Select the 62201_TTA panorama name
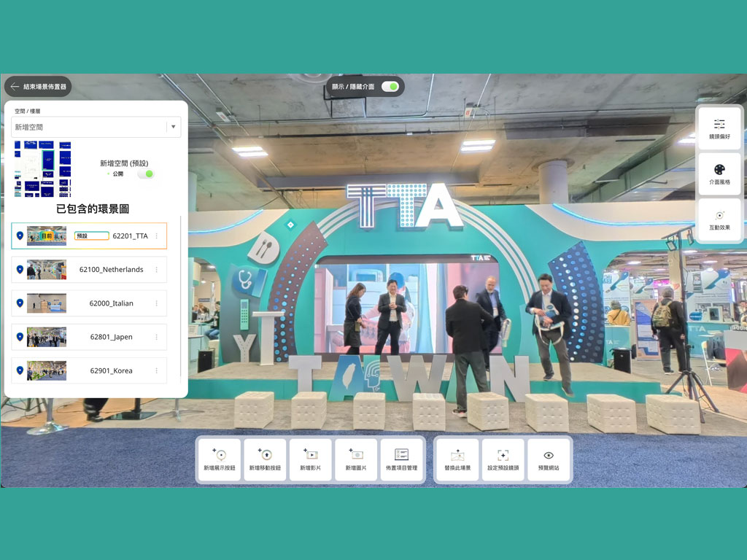The image size is (747, 560). [x=130, y=236]
